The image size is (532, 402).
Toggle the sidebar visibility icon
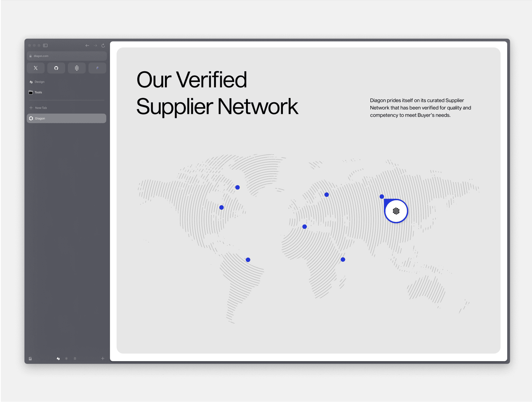pyautogui.click(x=45, y=45)
